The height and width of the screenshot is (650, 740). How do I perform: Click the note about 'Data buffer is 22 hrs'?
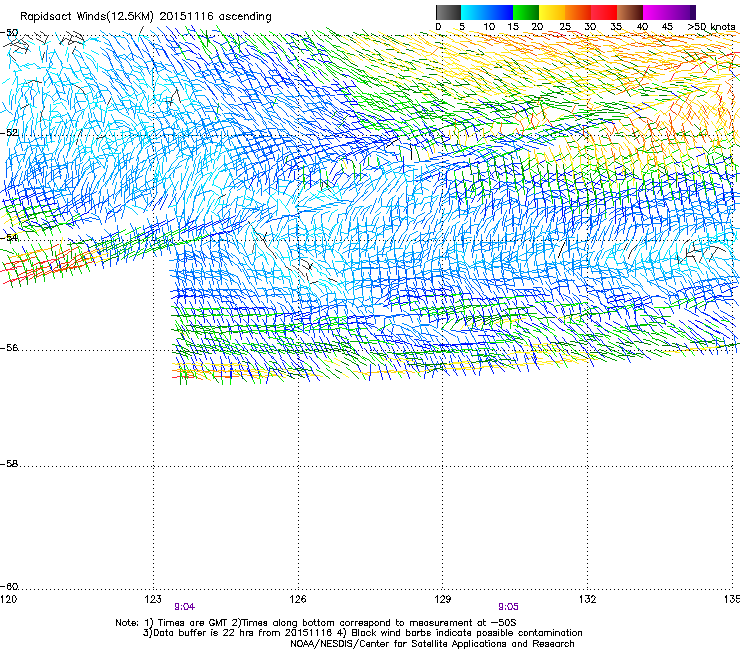[362, 633]
